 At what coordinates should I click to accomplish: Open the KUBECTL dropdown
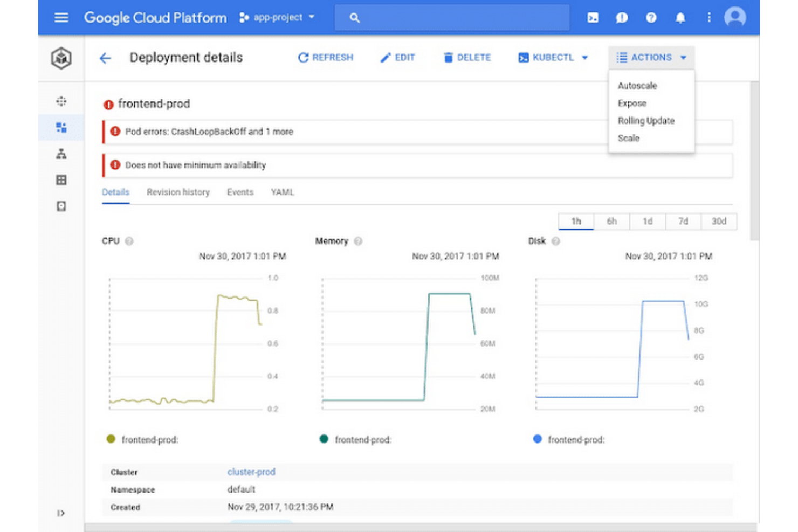552,58
